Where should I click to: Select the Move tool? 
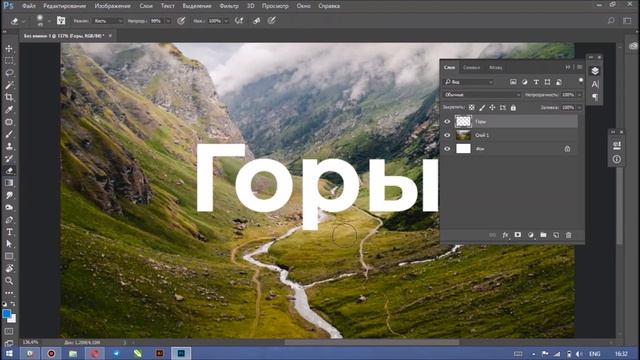(x=9, y=49)
